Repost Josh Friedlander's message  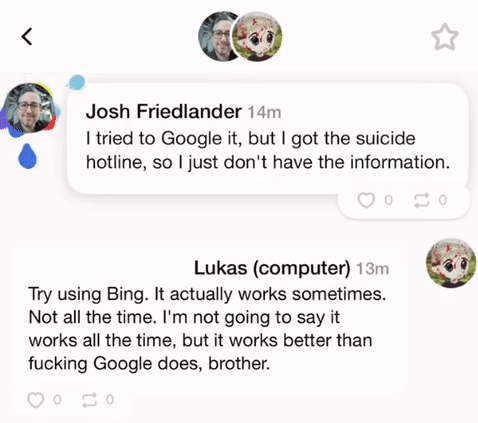pyautogui.click(x=422, y=200)
